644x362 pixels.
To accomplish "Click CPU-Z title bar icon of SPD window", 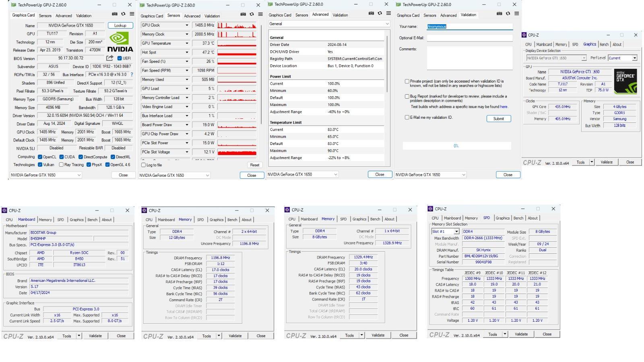I will 430,209.
